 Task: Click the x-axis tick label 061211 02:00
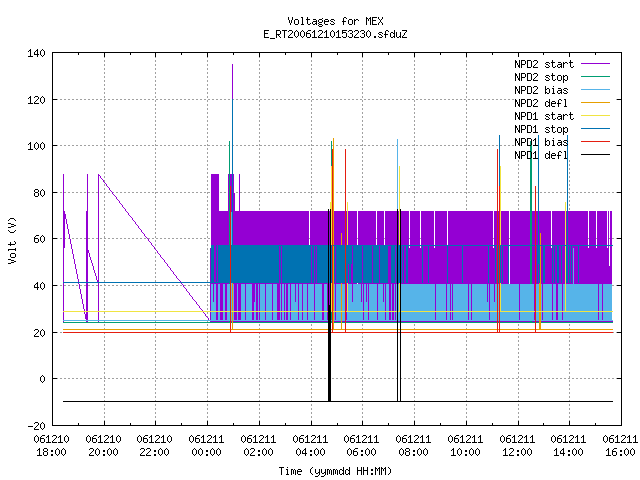coord(258,446)
